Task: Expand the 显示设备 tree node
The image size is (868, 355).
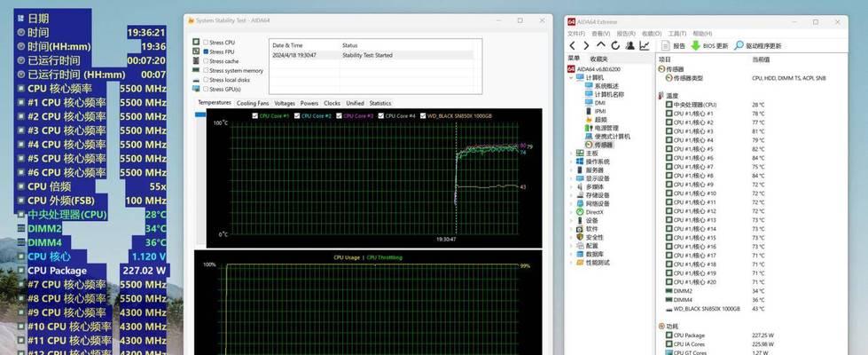Action: pos(572,178)
